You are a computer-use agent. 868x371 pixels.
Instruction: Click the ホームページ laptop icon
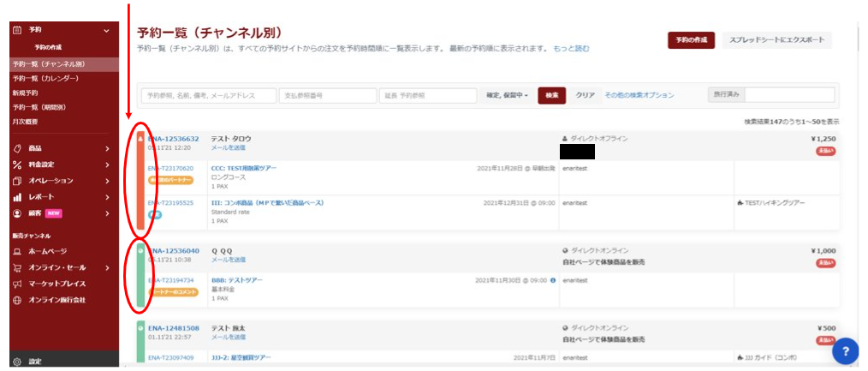pyautogui.click(x=17, y=251)
